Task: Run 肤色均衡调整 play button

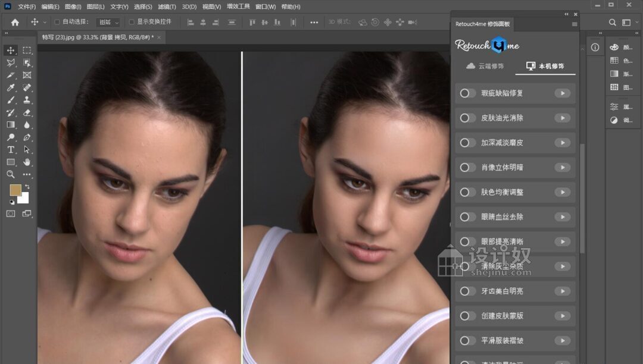Action: click(562, 192)
